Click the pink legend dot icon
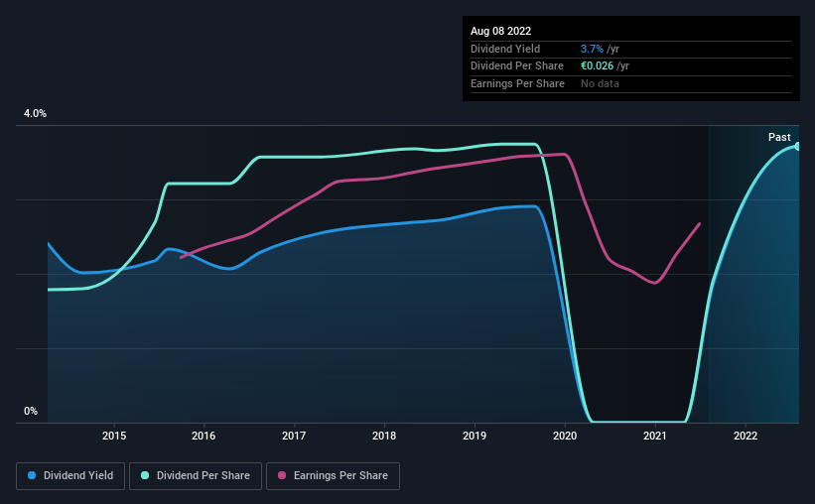 282,476
